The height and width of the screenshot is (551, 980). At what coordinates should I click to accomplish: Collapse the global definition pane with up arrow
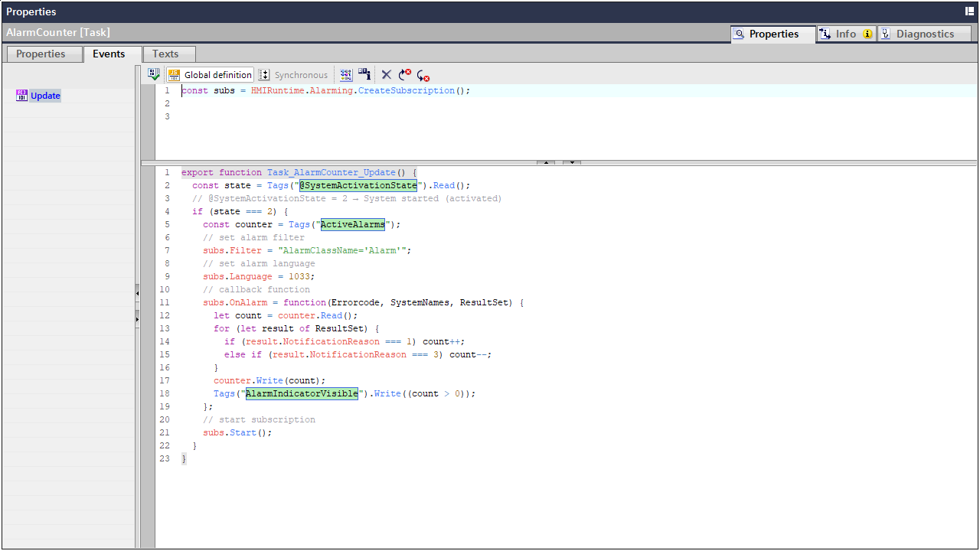coord(546,162)
